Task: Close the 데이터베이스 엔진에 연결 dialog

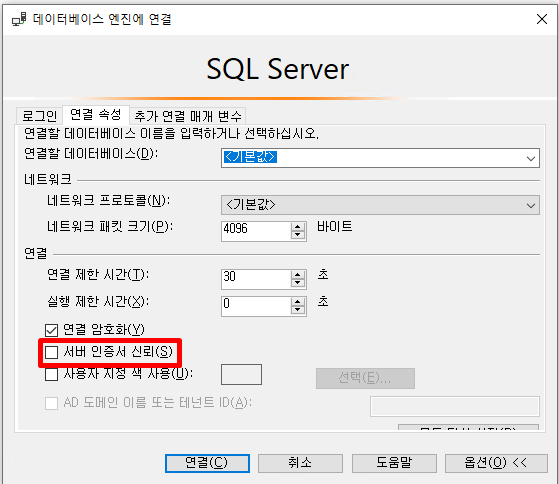Action: click(542, 19)
